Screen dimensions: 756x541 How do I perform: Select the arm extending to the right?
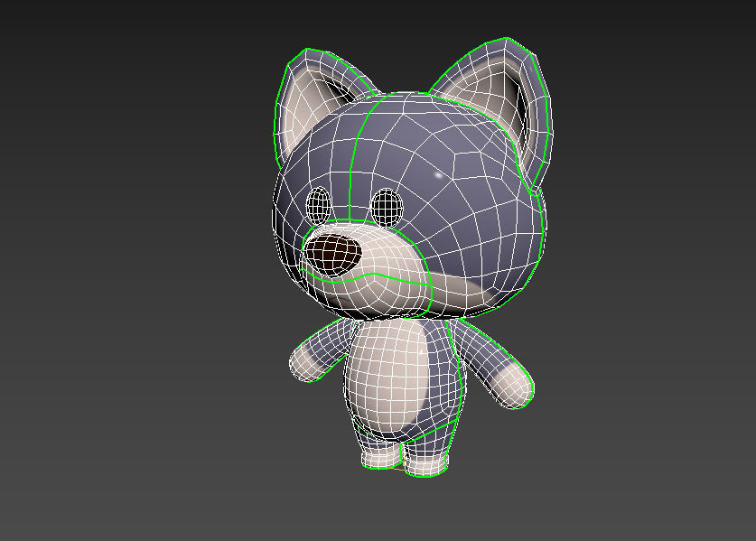494,364
